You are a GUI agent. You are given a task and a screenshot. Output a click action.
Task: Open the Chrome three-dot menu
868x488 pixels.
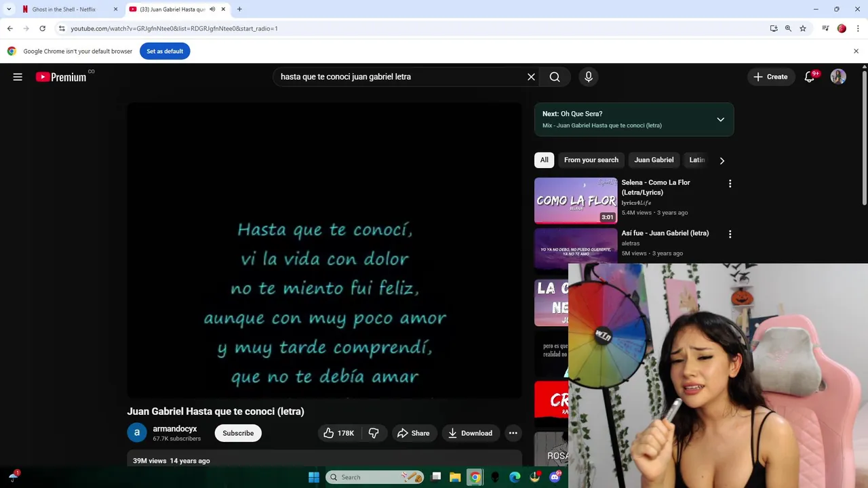858,28
